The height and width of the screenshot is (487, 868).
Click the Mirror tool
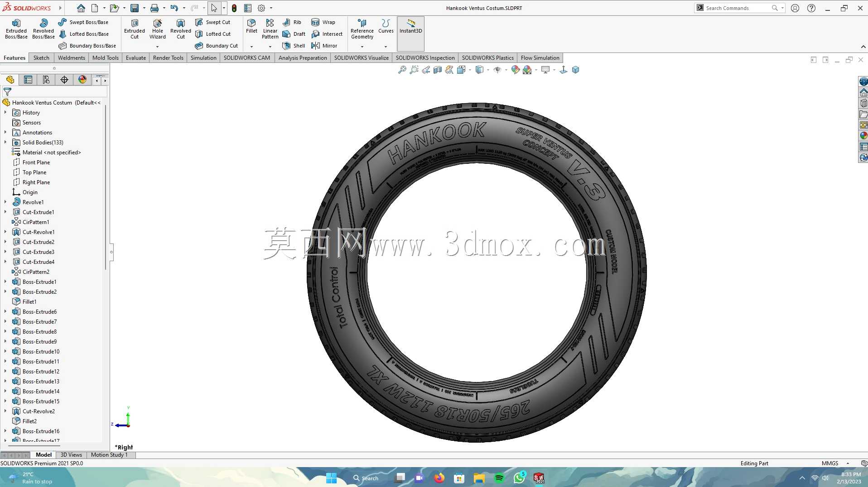[324, 46]
